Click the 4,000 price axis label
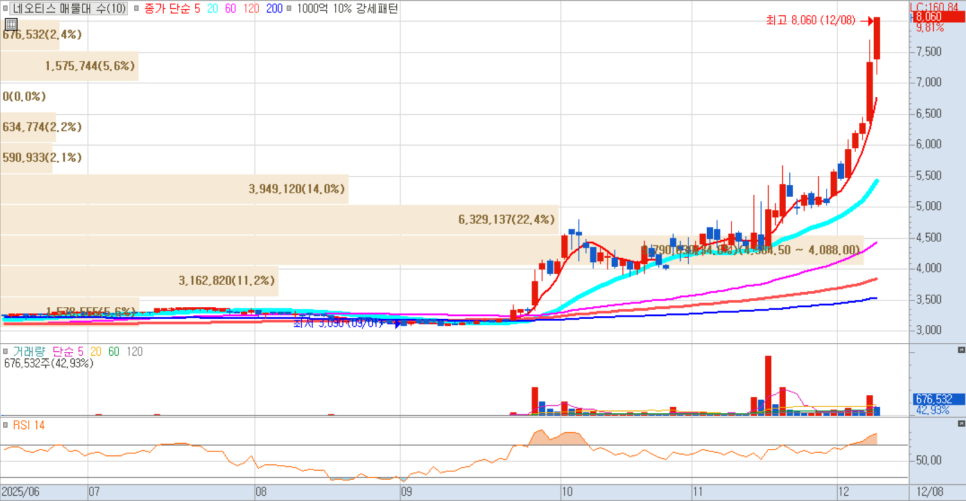Screen dimensions: 966x501 [929, 268]
